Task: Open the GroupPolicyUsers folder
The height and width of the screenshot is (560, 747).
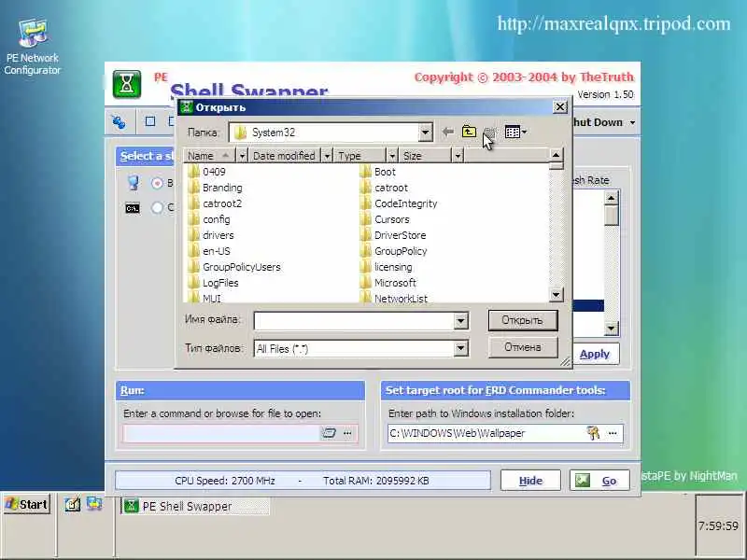Action: pyautogui.click(x=234, y=267)
